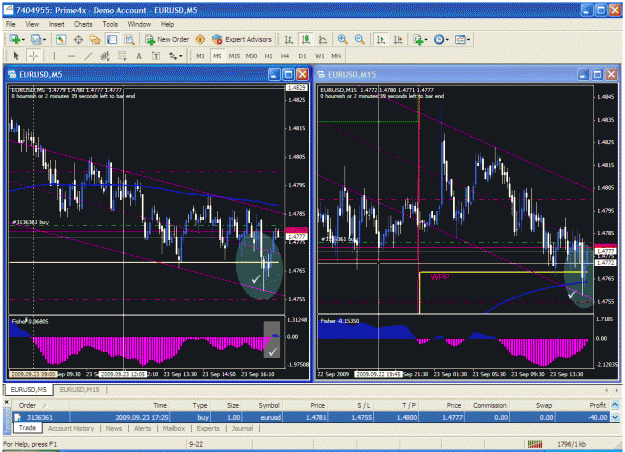Select the text label 'T' tool
Viewport: 625px width, 452px height.
[156, 56]
